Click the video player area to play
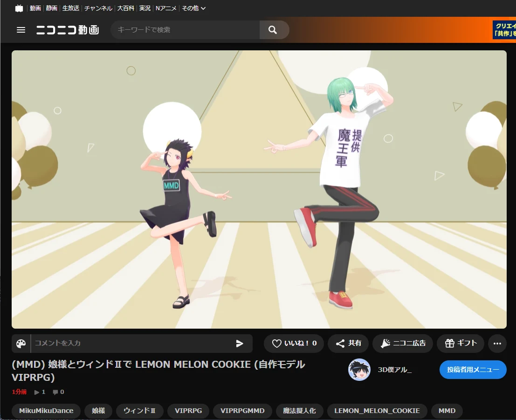516x420 pixels. tap(259, 189)
